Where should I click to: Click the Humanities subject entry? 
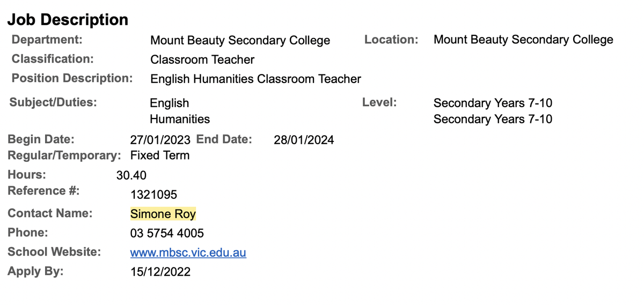tap(180, 118)
